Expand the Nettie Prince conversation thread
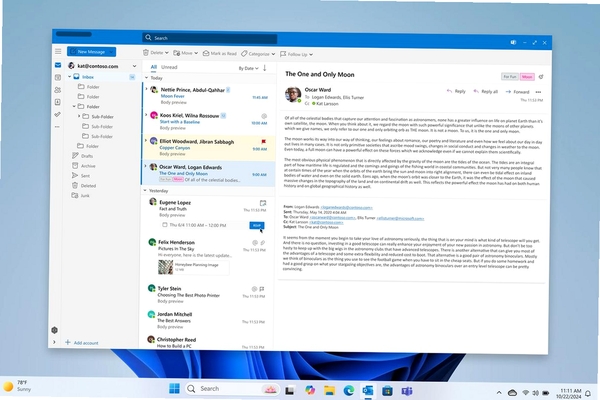 click(x=146, y=89)
